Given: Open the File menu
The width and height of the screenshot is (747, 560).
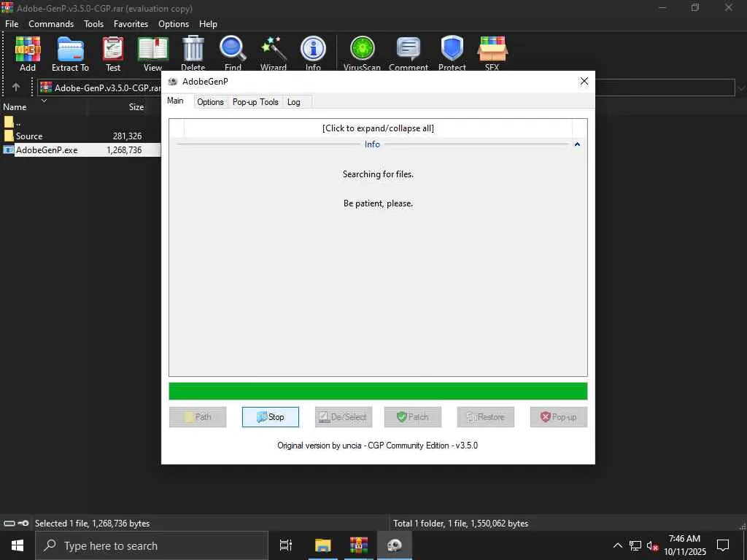Looking at the screenshot, I should coord(12,24).
